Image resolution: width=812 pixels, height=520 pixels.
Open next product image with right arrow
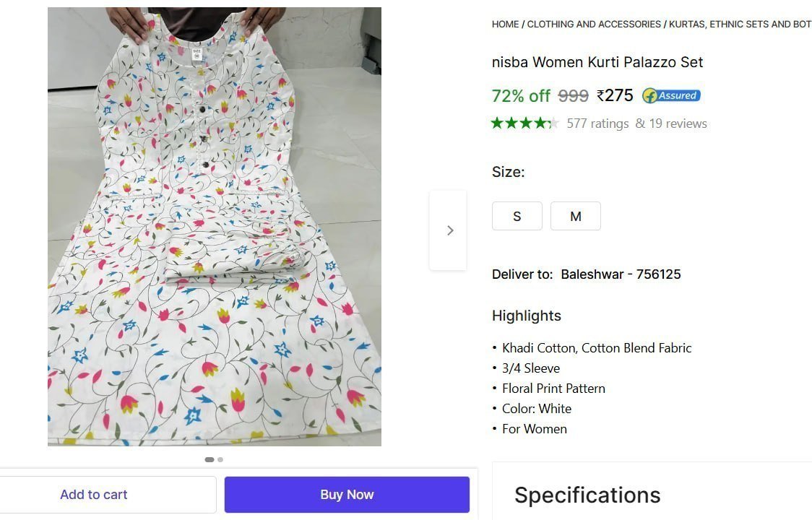[x=449, y=230]
